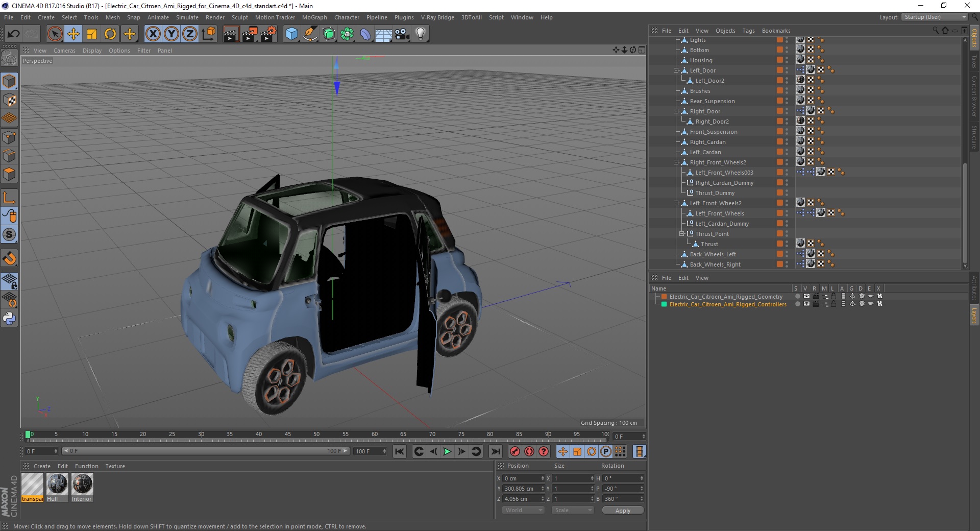
Task: Toggle viewport maximize icon
Action: pyautogui.click(x=642, y=50)
